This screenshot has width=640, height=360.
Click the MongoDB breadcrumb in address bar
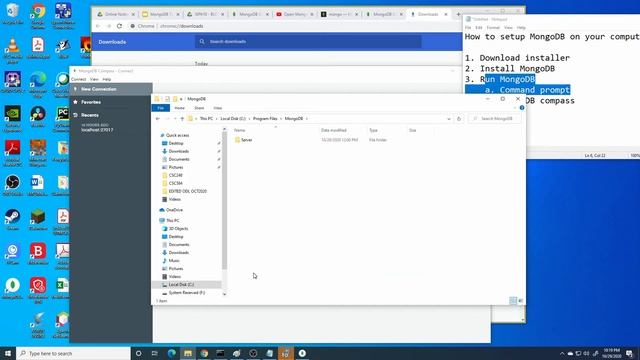coord(294,119)
